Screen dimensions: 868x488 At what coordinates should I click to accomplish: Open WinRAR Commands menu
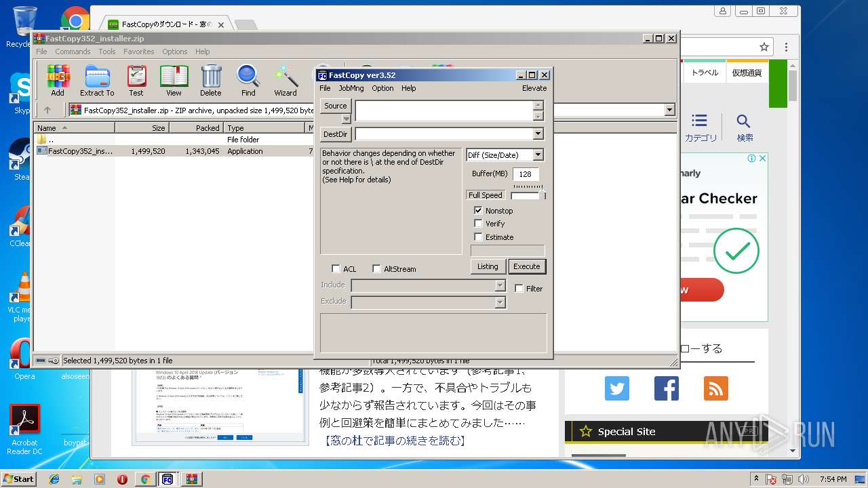73,52
